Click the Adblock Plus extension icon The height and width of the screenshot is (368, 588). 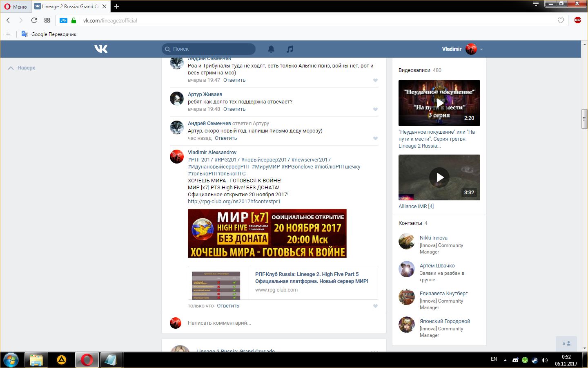577,20
